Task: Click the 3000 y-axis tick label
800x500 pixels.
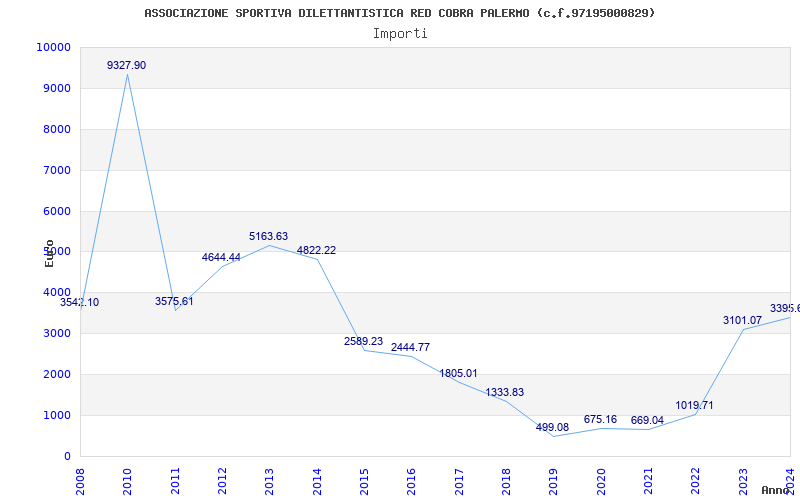Action: pyautogui.click(x=57, y=333)
